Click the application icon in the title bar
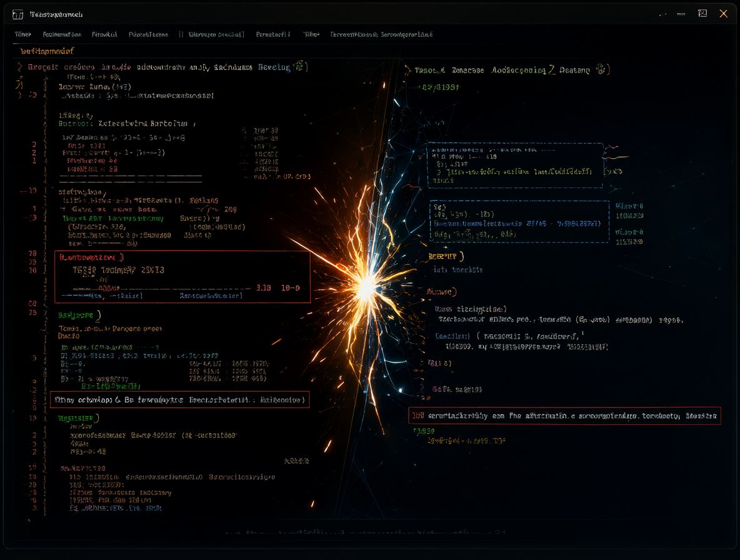Screen dimensions: 740x560 pyautogui.click(x=18, y=14)
